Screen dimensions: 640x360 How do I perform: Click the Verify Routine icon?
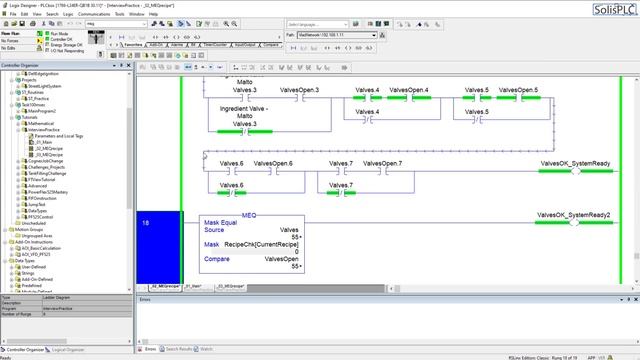199,24
